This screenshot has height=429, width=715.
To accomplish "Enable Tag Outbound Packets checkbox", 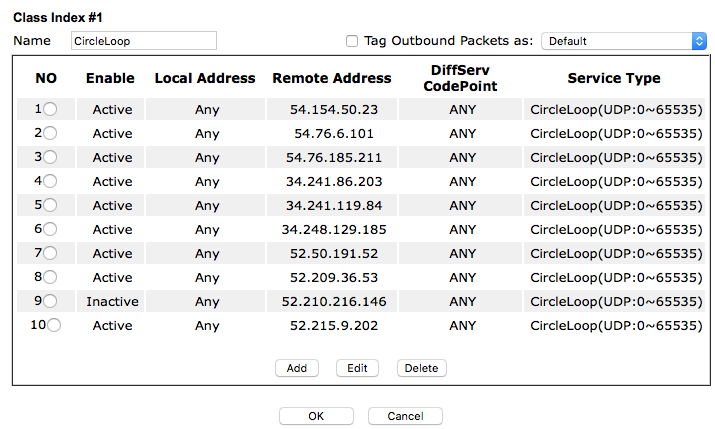I will pos(352,41).
